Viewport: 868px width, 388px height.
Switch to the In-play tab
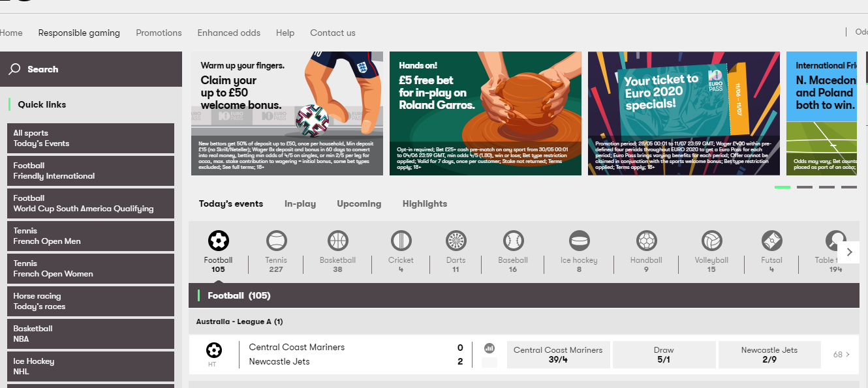pos(300,203)
